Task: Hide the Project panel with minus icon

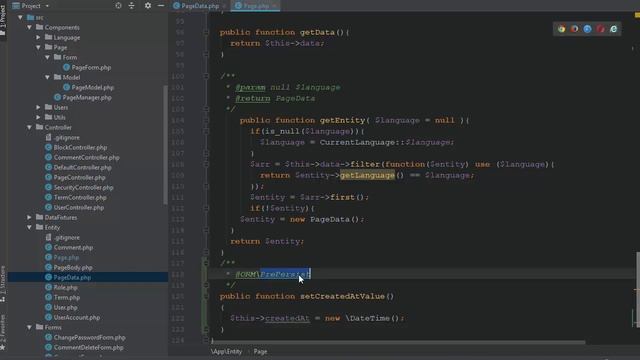Action: [x=161, y=6]
